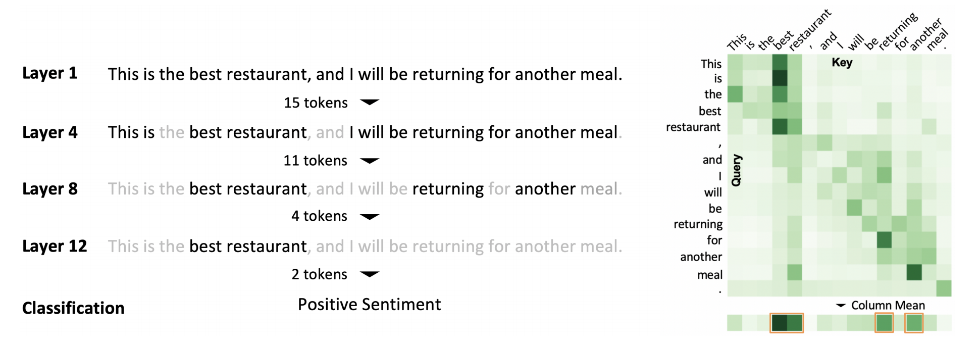980x343 pixels.
Task: Click the arrow next to 4 tokens
Action: coord(370,217)
